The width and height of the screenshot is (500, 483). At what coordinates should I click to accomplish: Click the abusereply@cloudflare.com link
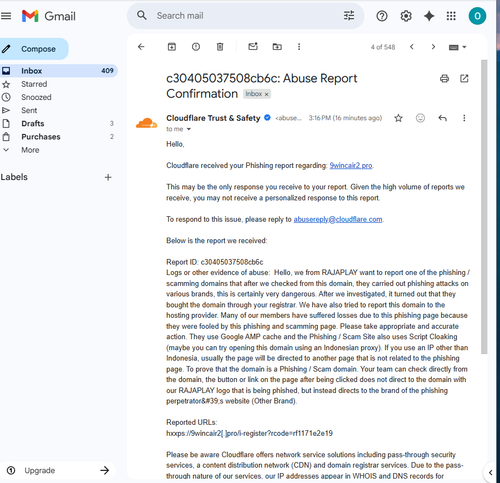pos(338,219)
